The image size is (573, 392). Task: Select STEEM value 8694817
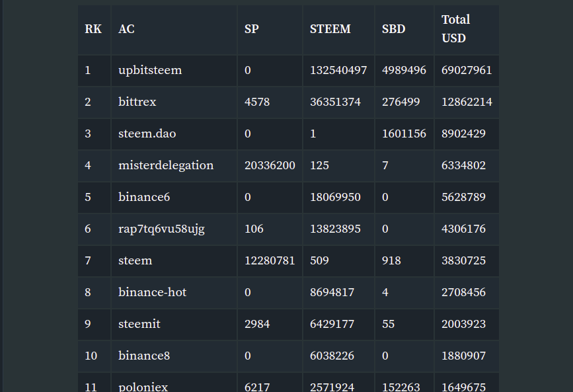tap(332, 292)
